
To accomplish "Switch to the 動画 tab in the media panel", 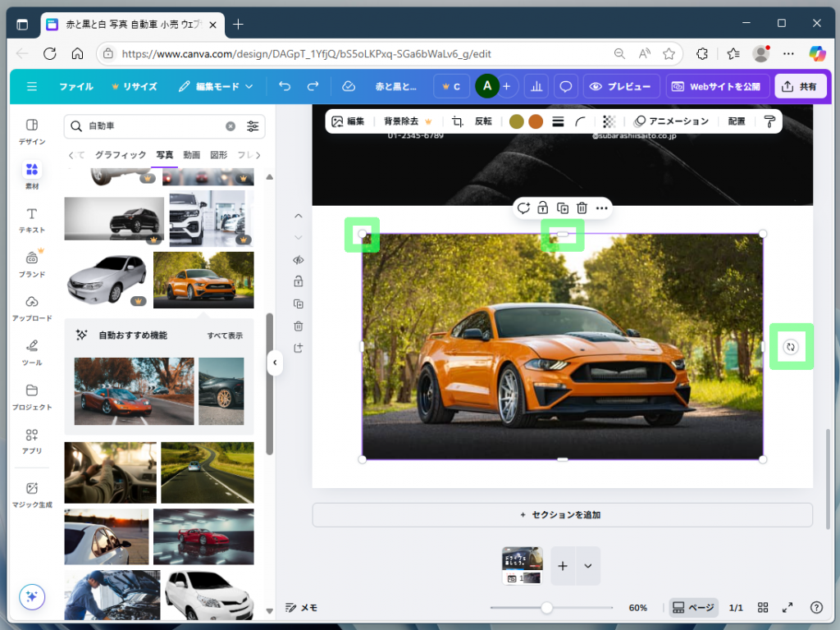I will [x=191, y=153].
